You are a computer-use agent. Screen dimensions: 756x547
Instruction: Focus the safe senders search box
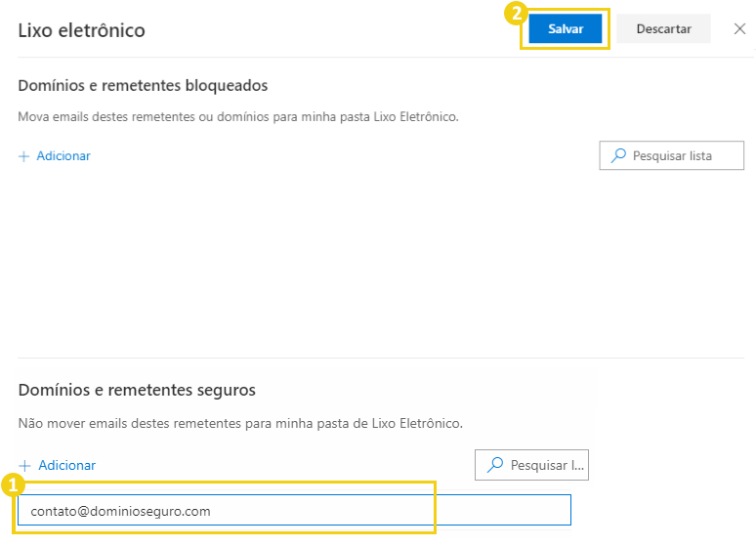coord(531,465)
